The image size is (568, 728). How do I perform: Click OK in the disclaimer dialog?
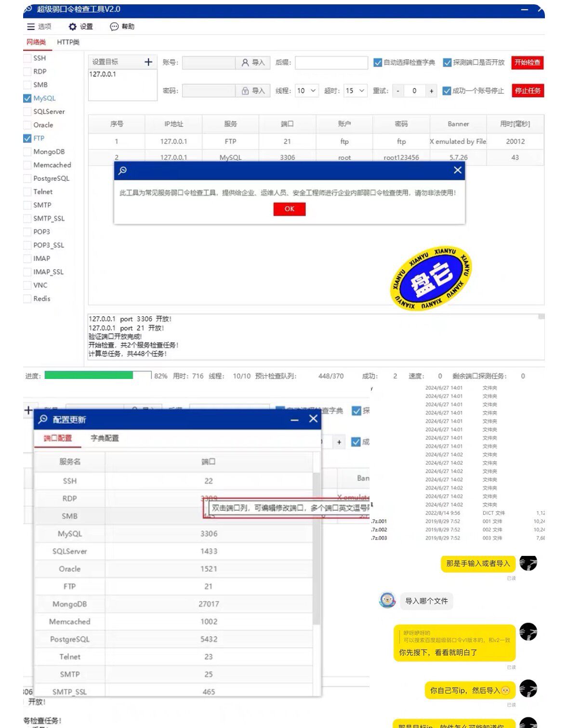(x=289, y=209)
